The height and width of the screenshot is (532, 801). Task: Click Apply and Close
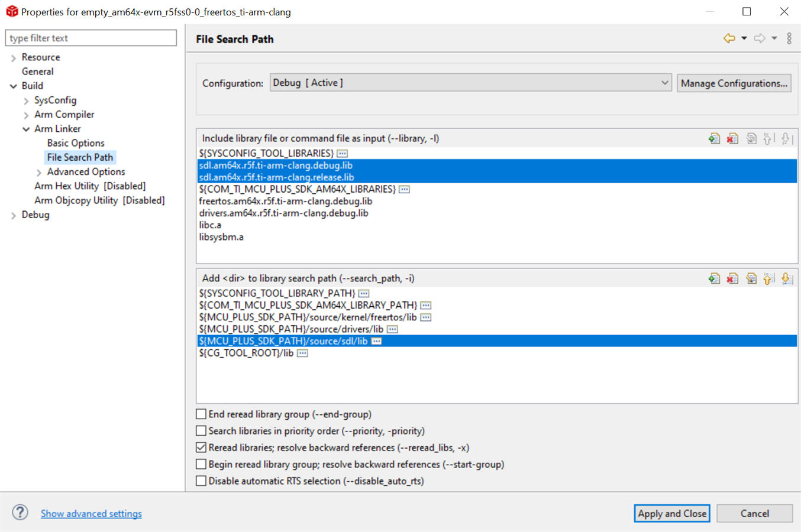672,513
